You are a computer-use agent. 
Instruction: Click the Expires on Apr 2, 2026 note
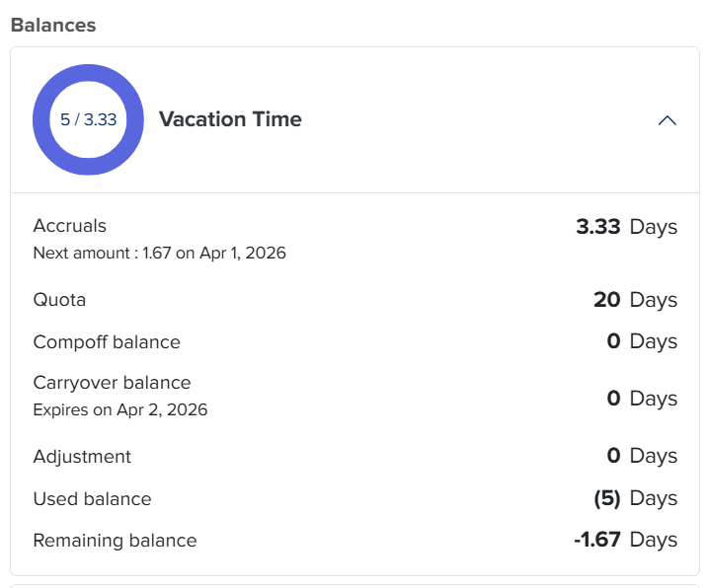pyautogui.click(x=120, y=409)
